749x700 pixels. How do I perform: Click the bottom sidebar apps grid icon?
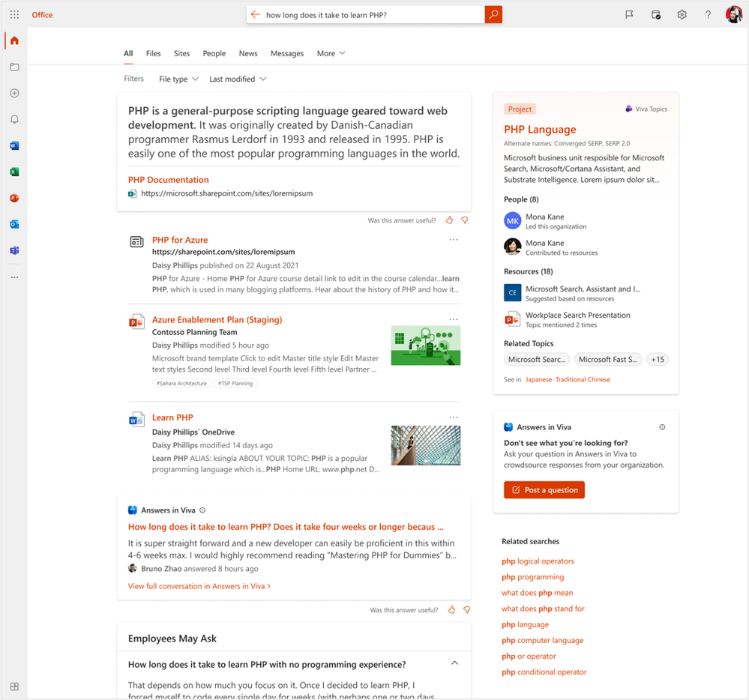[14, 687]
